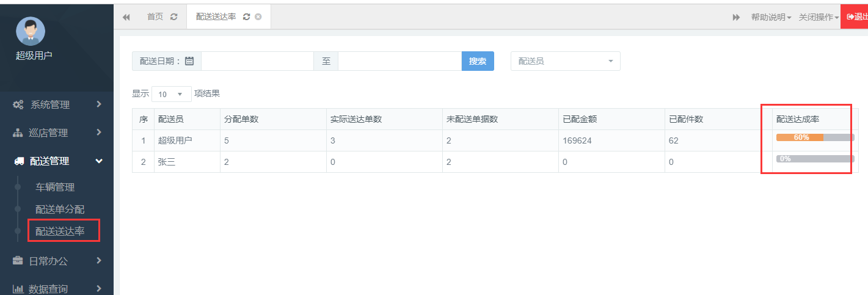Open the rows-per-page dropdown showing 10
Viewport: 868px width, 295px height.
point(172,94)
